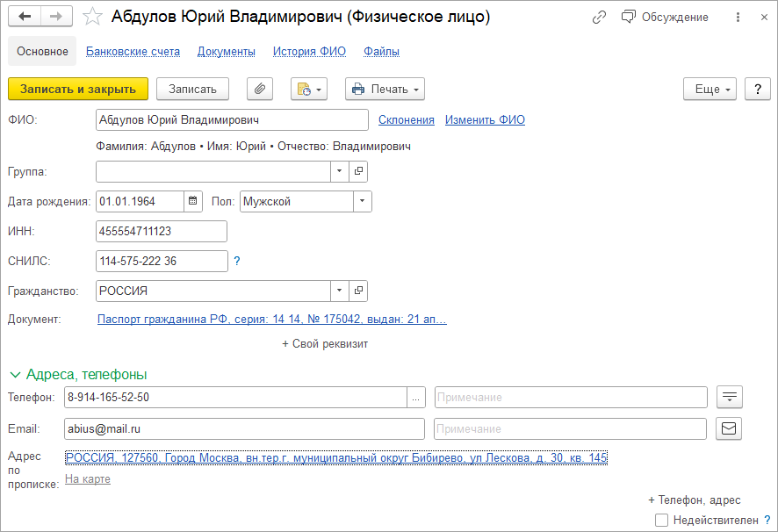The image size is (778, 532).
Task: Open Гражданство selection list icon
Action: tap(339, 291)
